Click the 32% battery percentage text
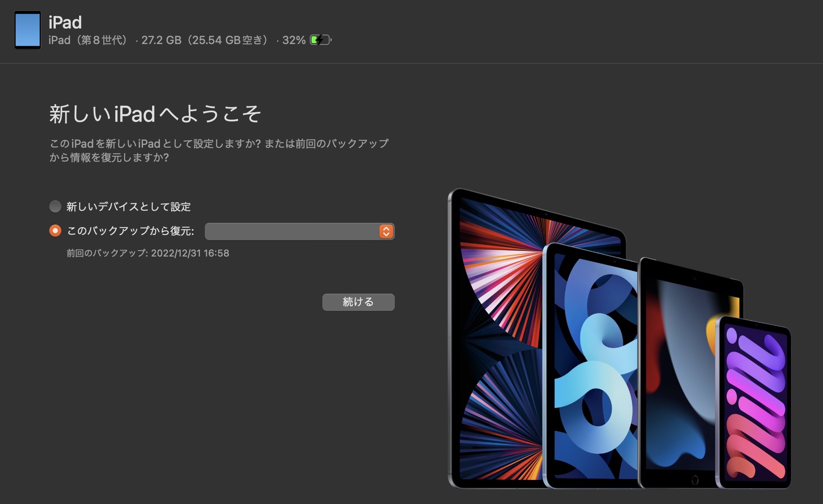 (294, 40)
